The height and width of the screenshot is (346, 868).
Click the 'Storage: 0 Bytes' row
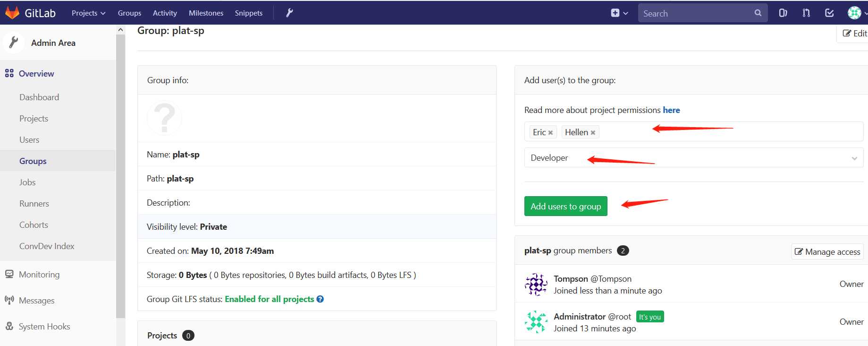(317, 275)
